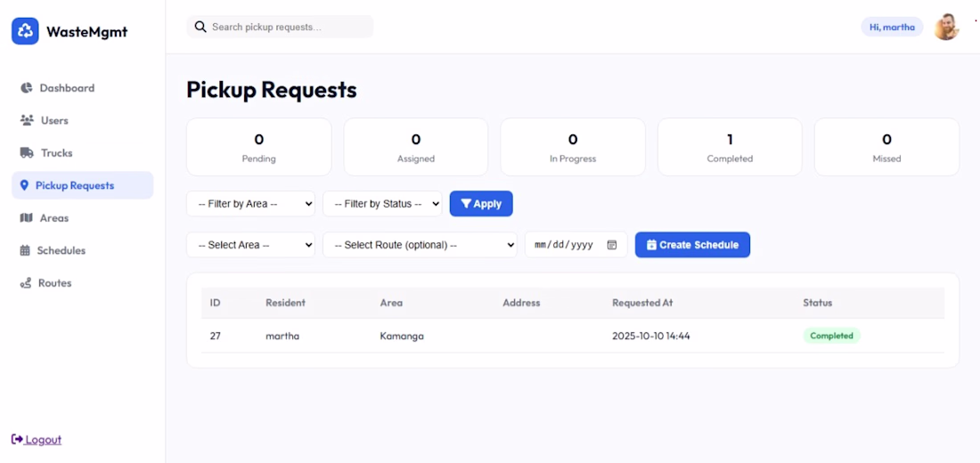Open the Filter by Area dropdown
The image size is (980, 463).
coord(250,204)
